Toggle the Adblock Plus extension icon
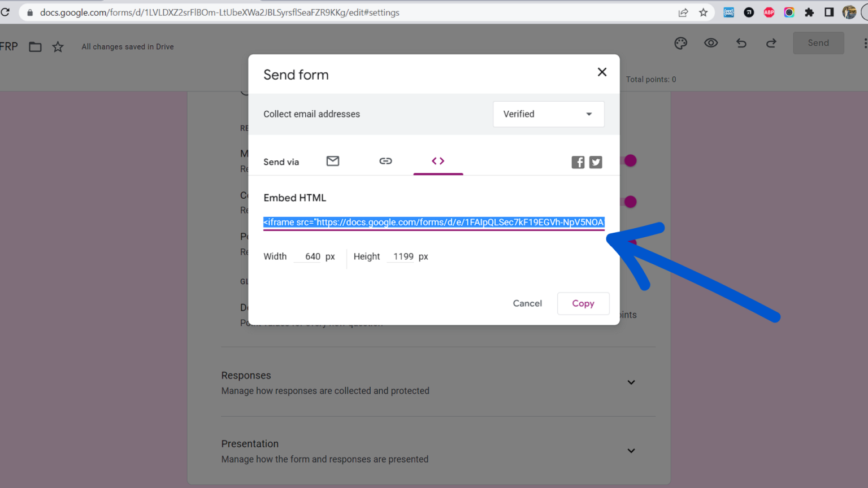 pyautogui.click(x=769, y=12)
